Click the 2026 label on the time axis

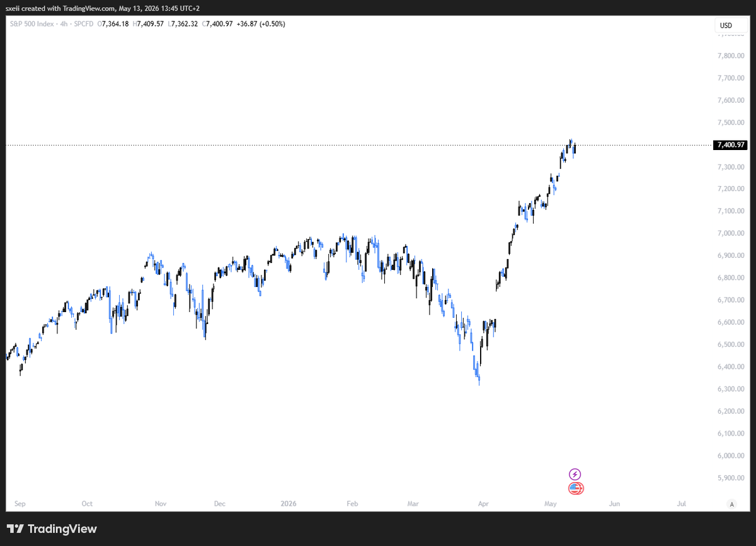click(x=289, y=504)
